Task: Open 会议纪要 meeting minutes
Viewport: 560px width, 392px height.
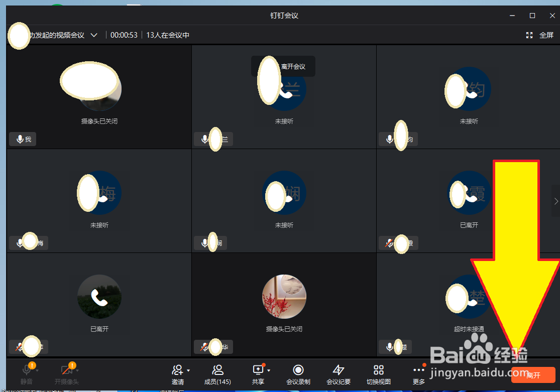Action: [339, 374]
